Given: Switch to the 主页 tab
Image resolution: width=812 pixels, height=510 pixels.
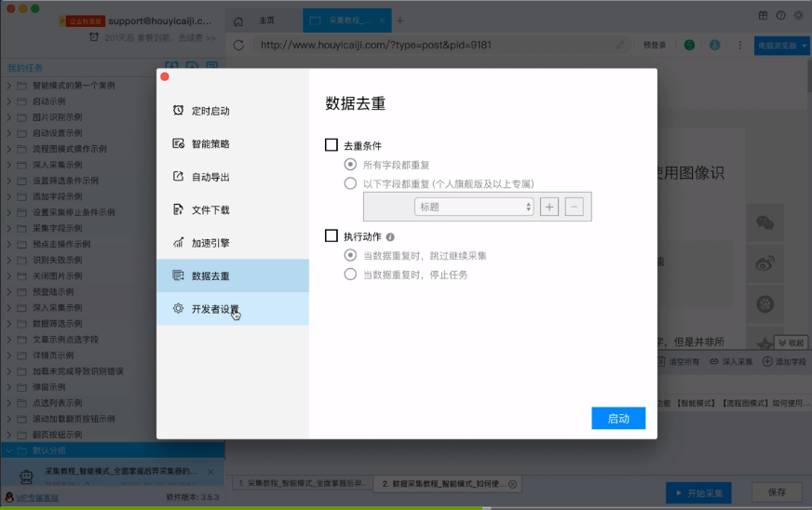Looking at the screenshot, I should [266, 20].
